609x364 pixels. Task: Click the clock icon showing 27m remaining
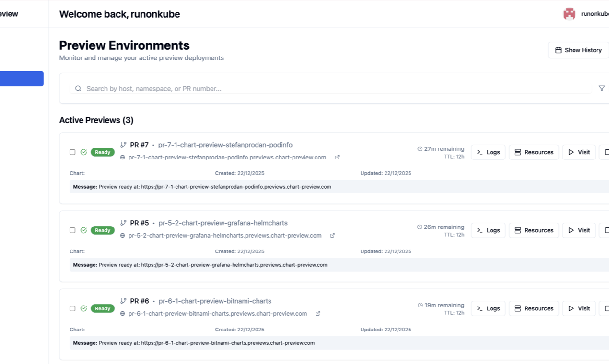[420, 148]
